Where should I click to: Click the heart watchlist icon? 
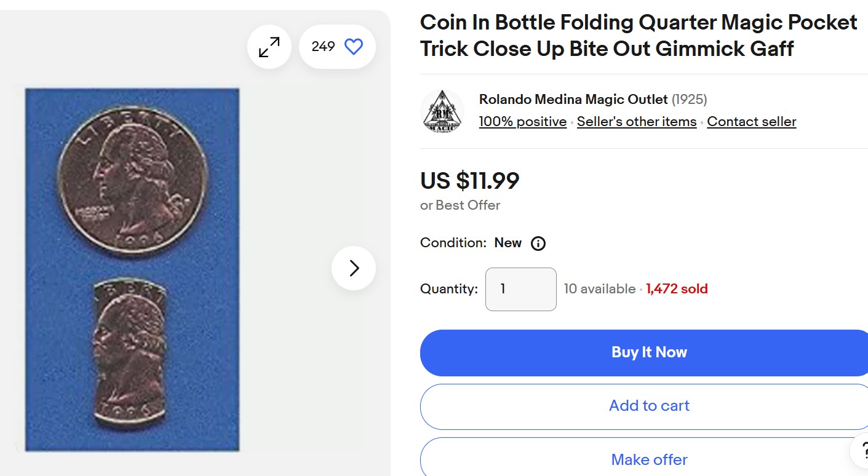pyautogui.click(x=354, y=47)
